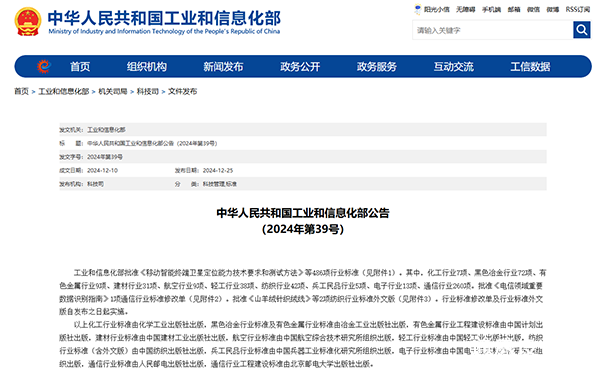The image size is (600, 371).
Task: Focus the 请输入关键字 search field
Action: click(x=492, y=30)
